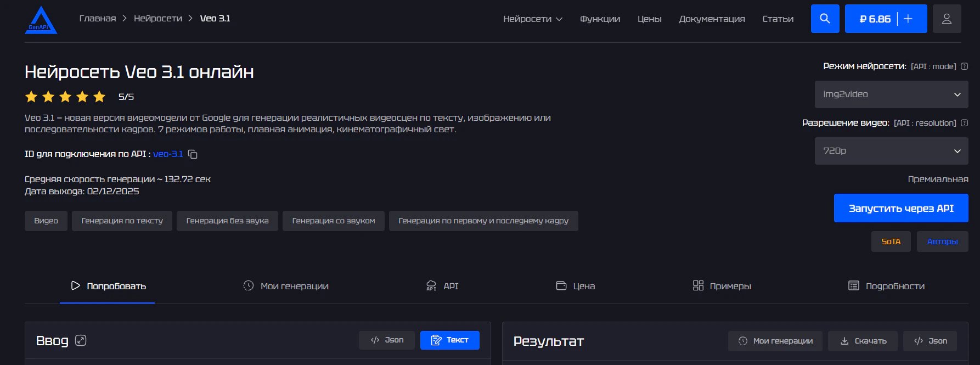The image size is (980, 365).
Task: Click the SoTA badge button
Action: coord(891,242)
